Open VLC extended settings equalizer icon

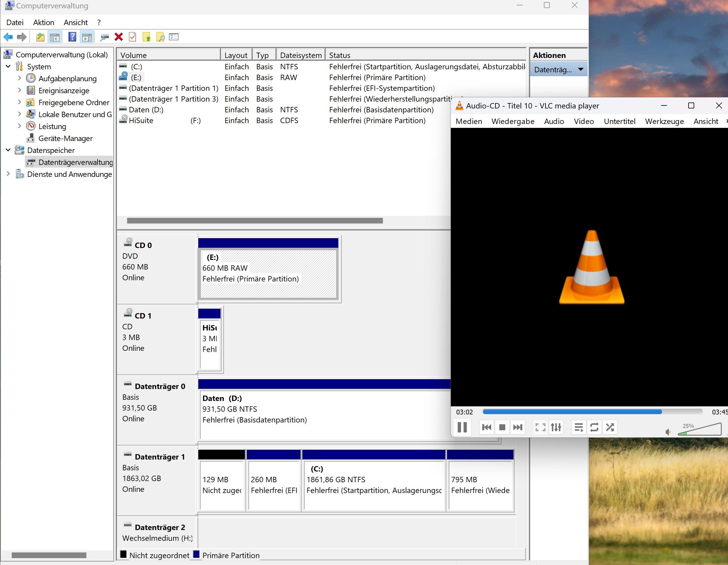(x=556, y=427)
